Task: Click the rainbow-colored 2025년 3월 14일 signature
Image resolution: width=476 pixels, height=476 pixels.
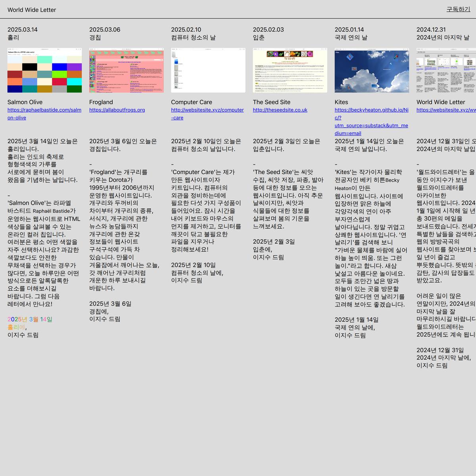Action: pyautogui.click(x=30, y=319)
